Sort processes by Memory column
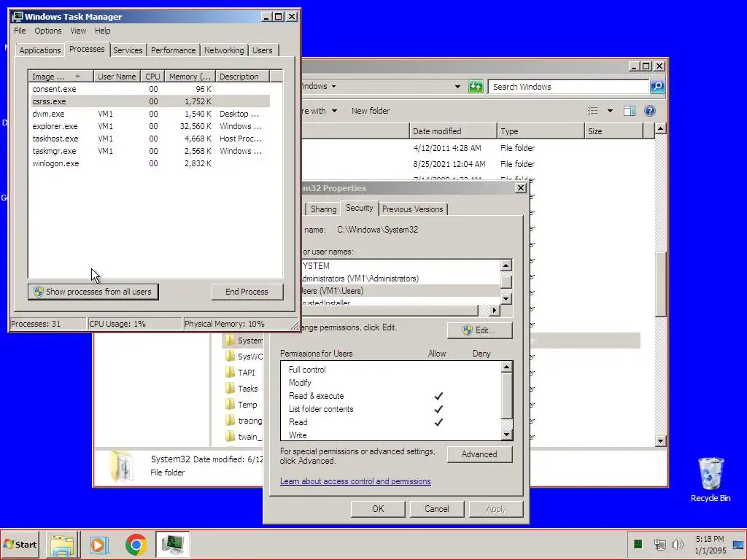This screenshot has height=560, width=747. click(x=190, y=76)
